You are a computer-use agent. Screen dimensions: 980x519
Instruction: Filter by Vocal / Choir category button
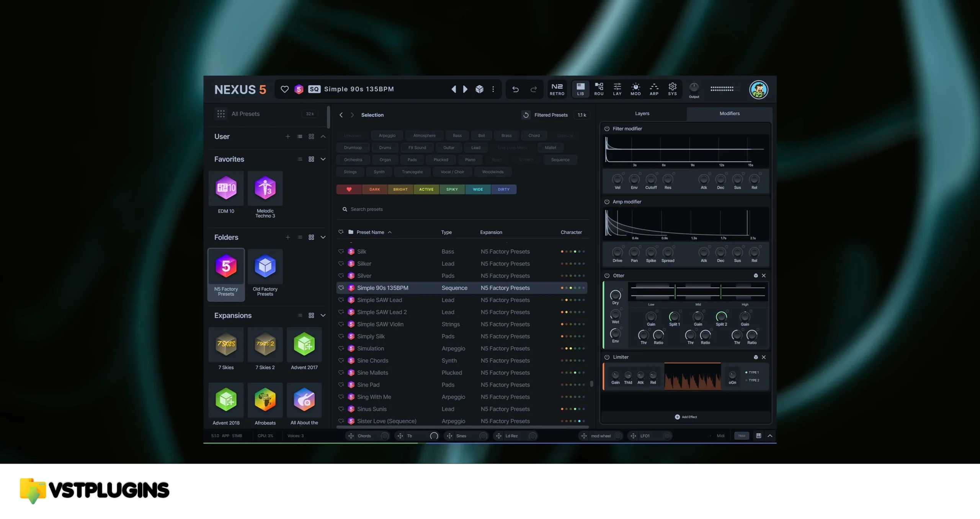(452, 172)
